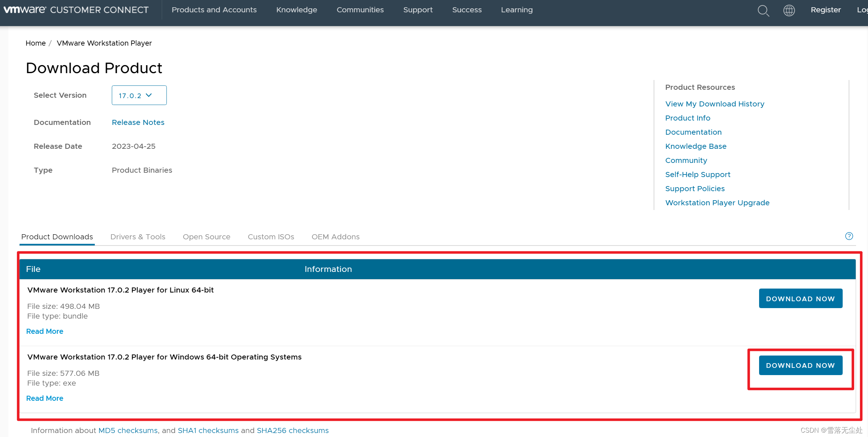Screen dimensions: 868x437
Task: Open the globe language selector
Action: tap(789, 10)
